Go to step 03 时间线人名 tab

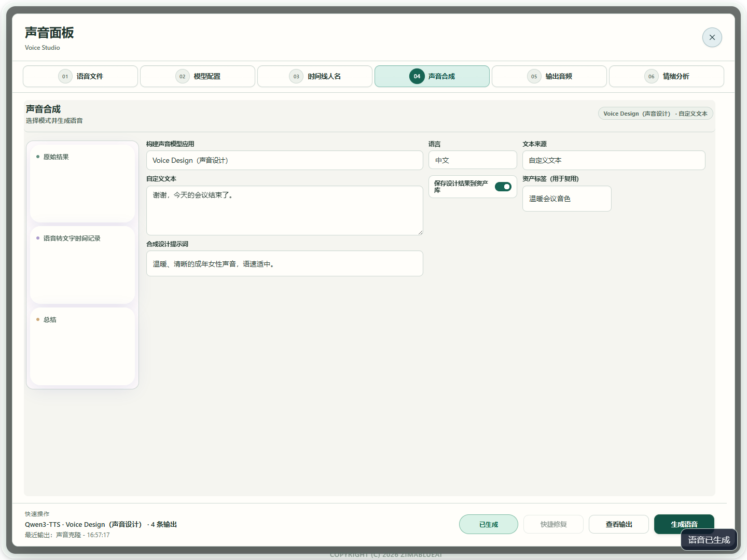(315, 76)
